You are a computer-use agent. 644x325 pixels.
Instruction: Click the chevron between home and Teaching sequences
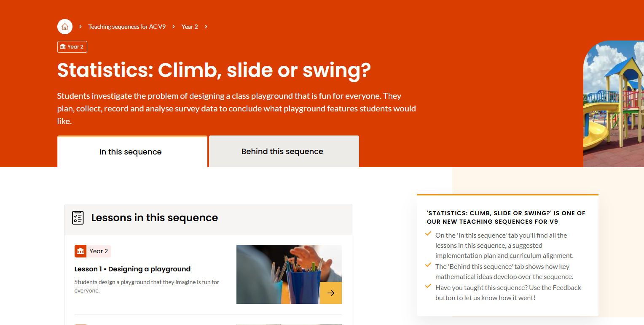pos(80,26)
